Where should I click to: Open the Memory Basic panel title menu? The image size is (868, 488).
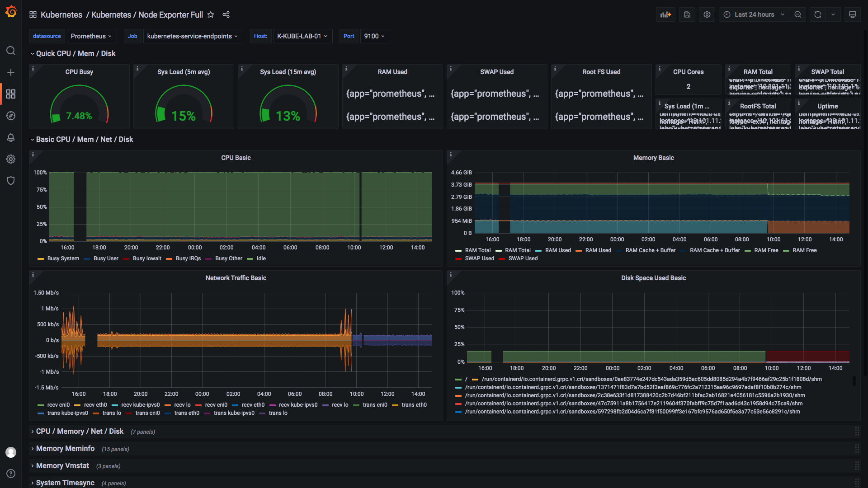(653, 158)
